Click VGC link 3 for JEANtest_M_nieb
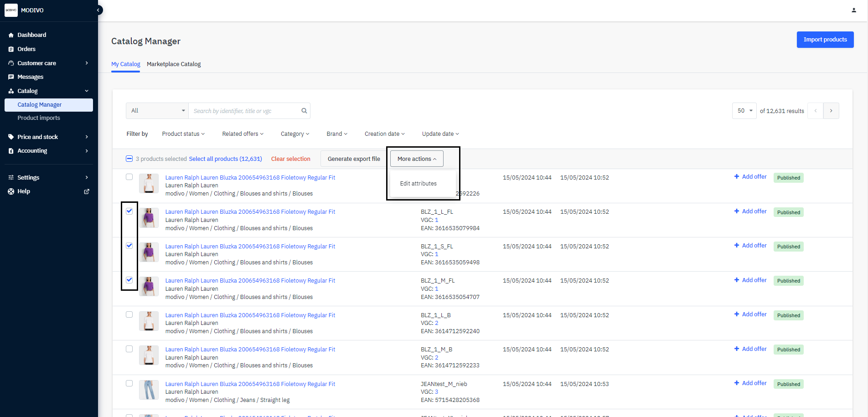Screen dimensions: 868x417 coord(436,392)
